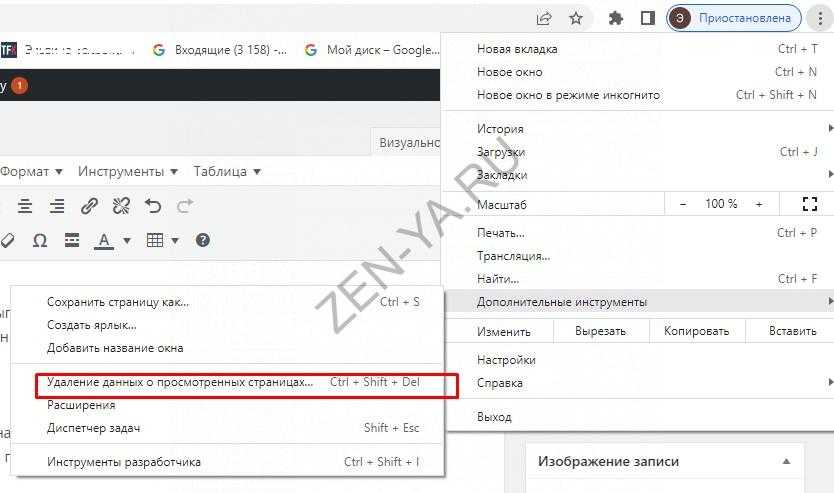
Task: Click Новое окно в режиме инкогнито
Action: tap(568, 95)
